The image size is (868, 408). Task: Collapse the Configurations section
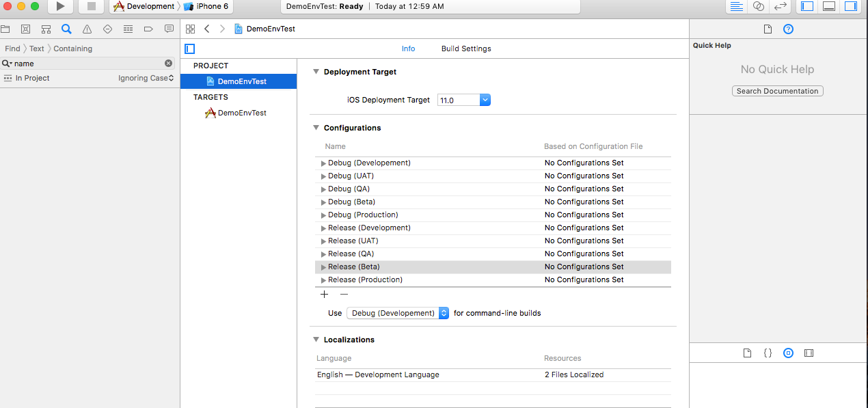pyautogui.click(x=316, y=128)
